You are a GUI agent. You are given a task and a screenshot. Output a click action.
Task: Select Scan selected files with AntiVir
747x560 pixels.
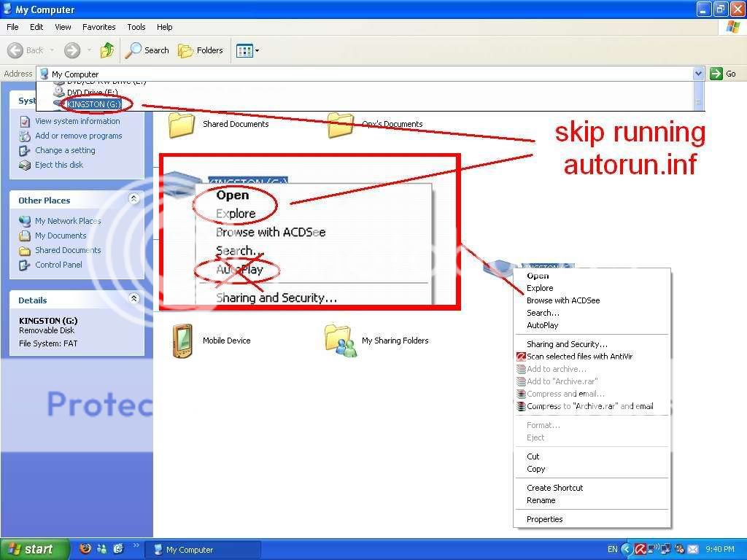[x=579, y=357]
